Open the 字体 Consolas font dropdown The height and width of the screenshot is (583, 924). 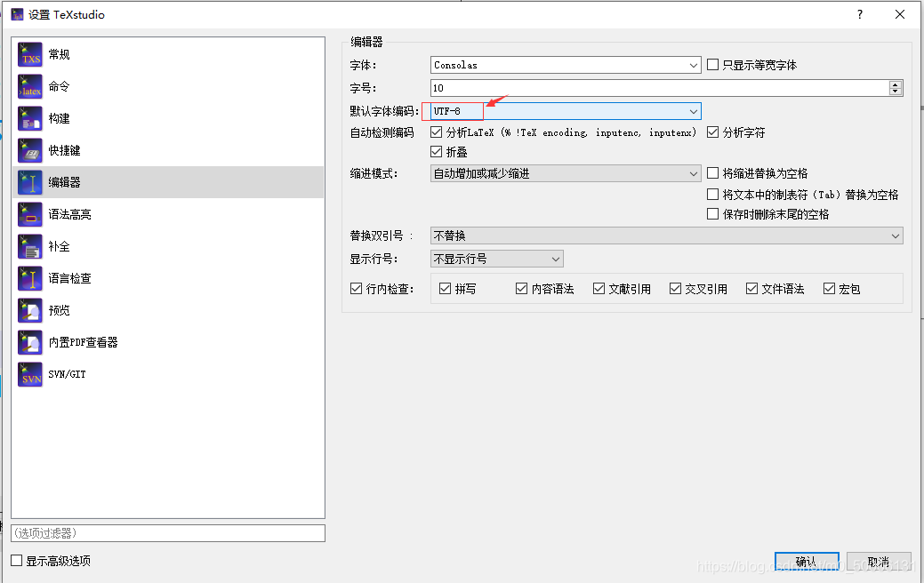[x=566, y=65]
